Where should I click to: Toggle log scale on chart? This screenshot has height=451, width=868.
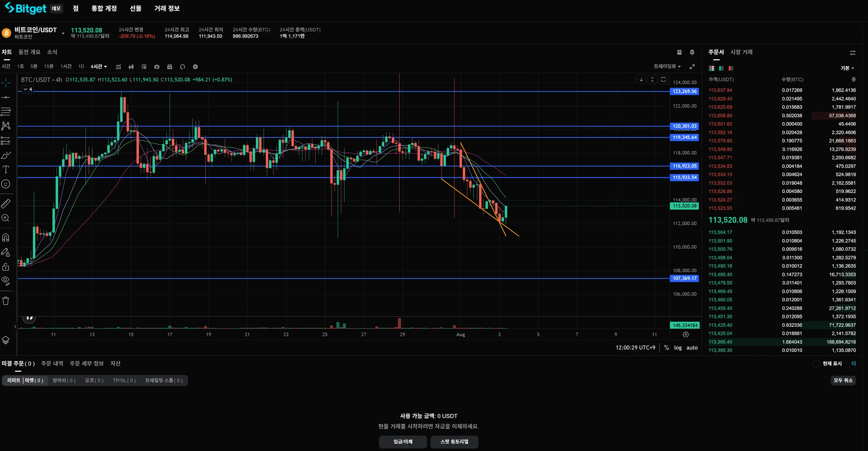coord(678,348)
